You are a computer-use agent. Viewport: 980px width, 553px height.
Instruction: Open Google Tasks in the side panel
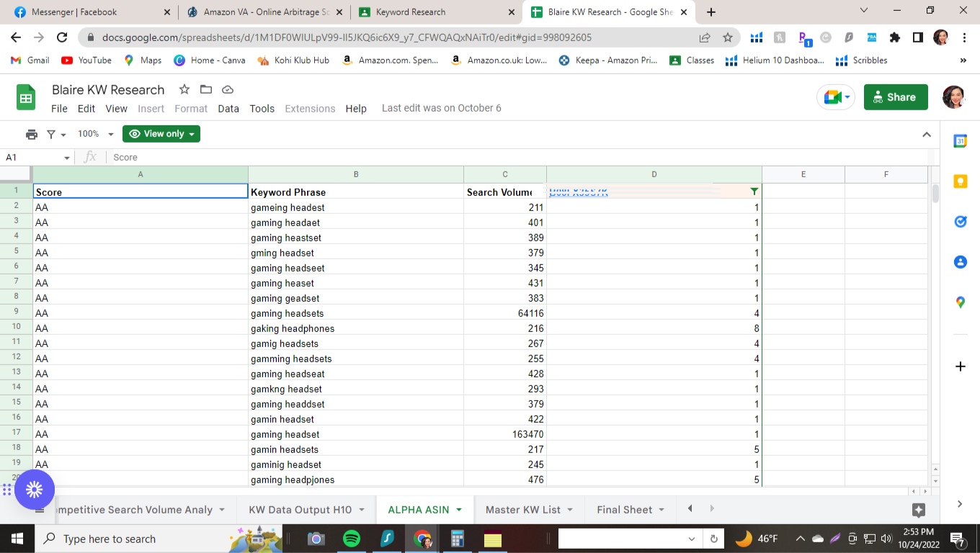click(x=960, y=222)
